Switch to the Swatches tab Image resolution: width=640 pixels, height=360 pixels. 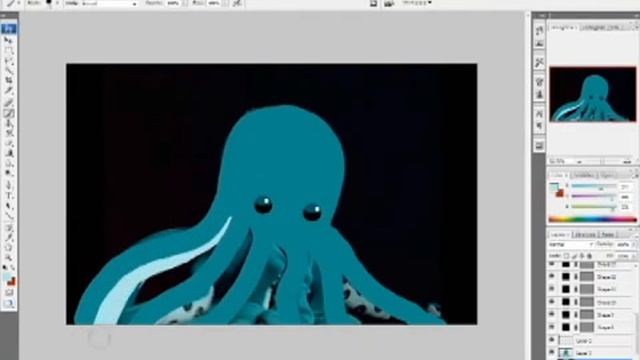coord(584,175)
